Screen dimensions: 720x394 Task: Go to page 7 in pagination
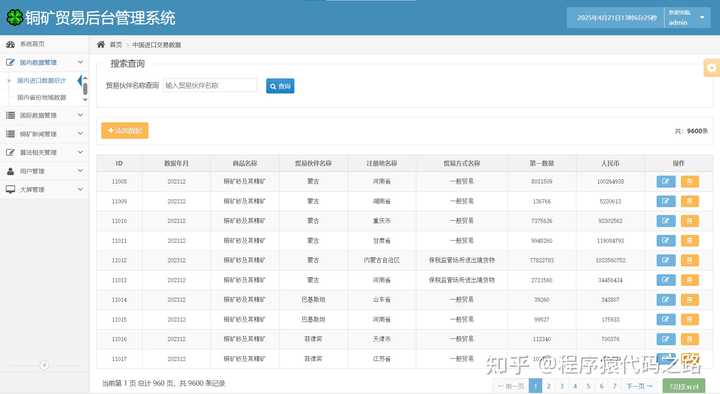[615, 386]
